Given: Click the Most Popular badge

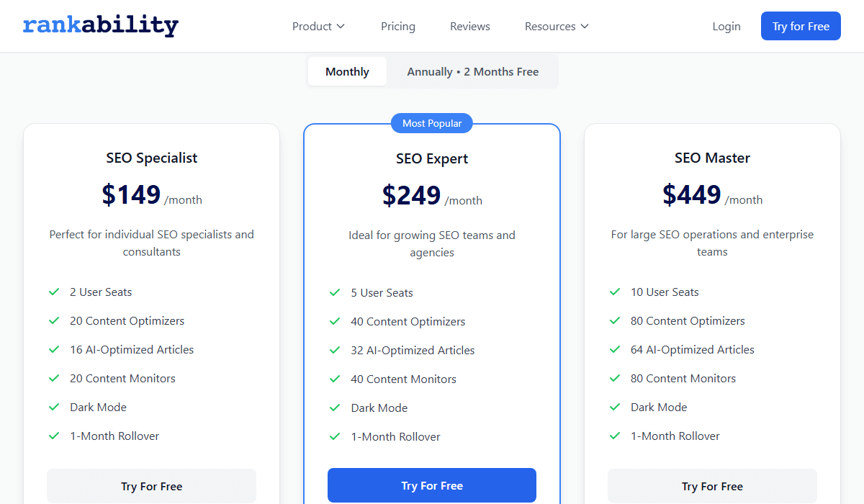Looking at the screenshot, I should [432, 123].
